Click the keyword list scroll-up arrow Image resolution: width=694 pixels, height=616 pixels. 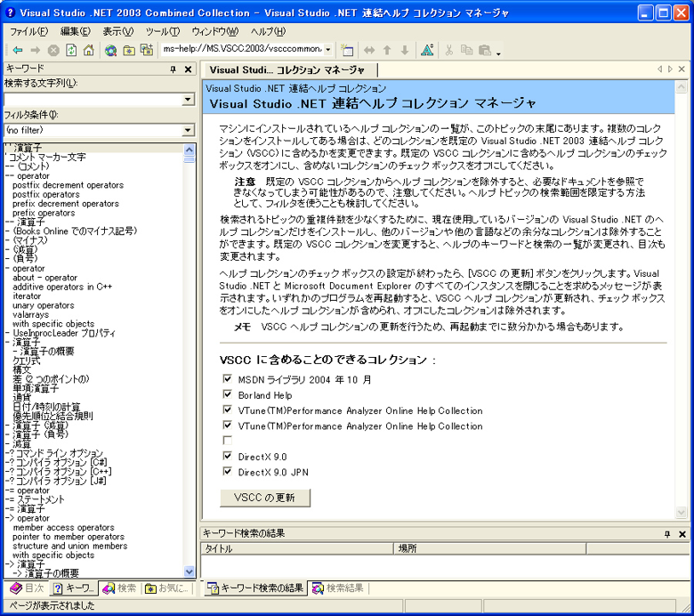[x=189, y=150]
